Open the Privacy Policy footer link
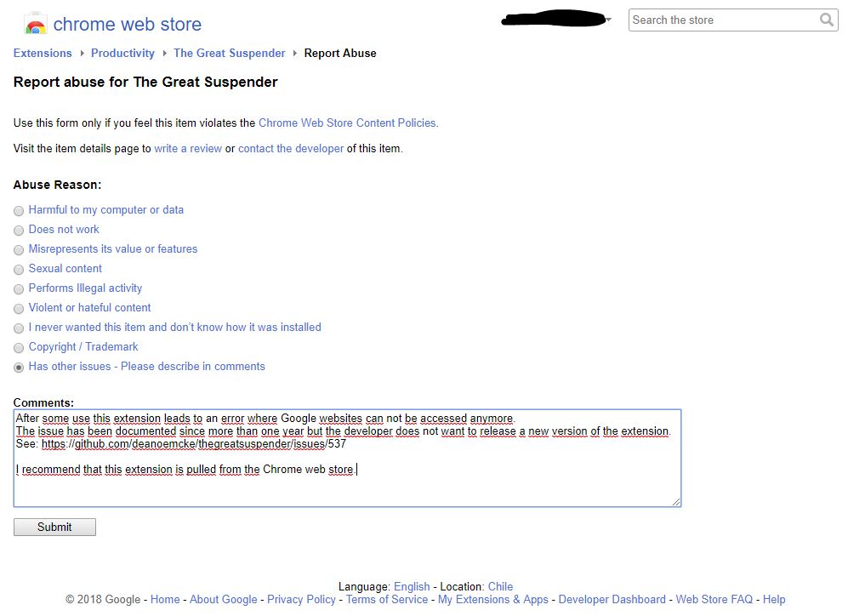 301,599
